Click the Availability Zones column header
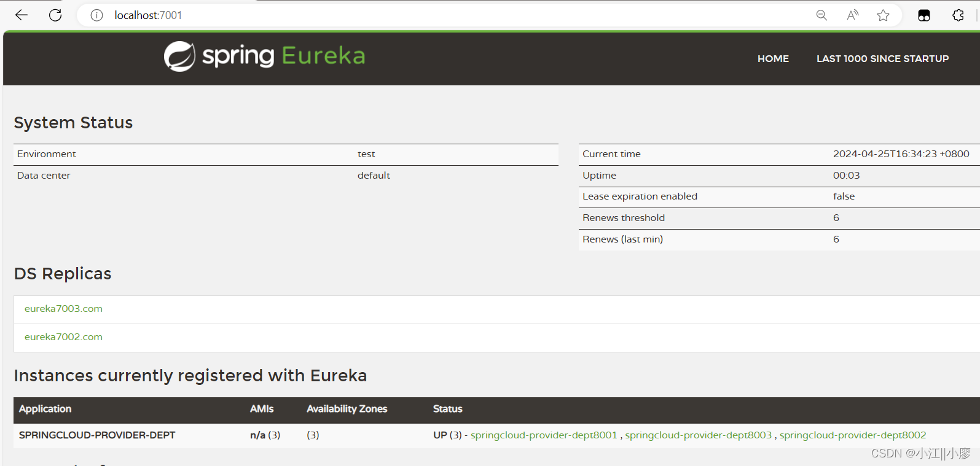Screen dimensions: 980x466 pos(347,409)
